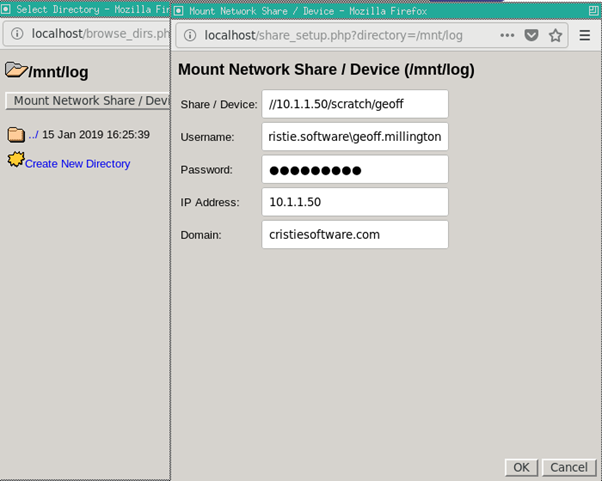Click the IP Address text box
The image size is (602, 481).
[354, 202]
